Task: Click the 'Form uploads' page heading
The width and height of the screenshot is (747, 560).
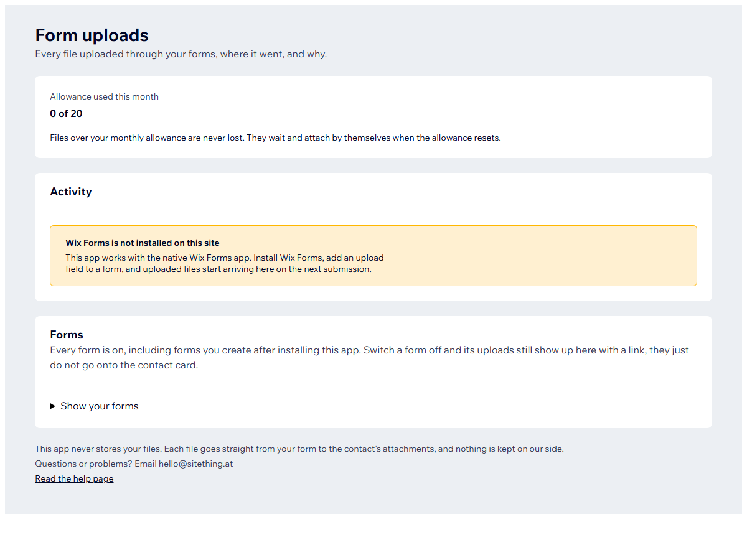Action: pos(92,35)
